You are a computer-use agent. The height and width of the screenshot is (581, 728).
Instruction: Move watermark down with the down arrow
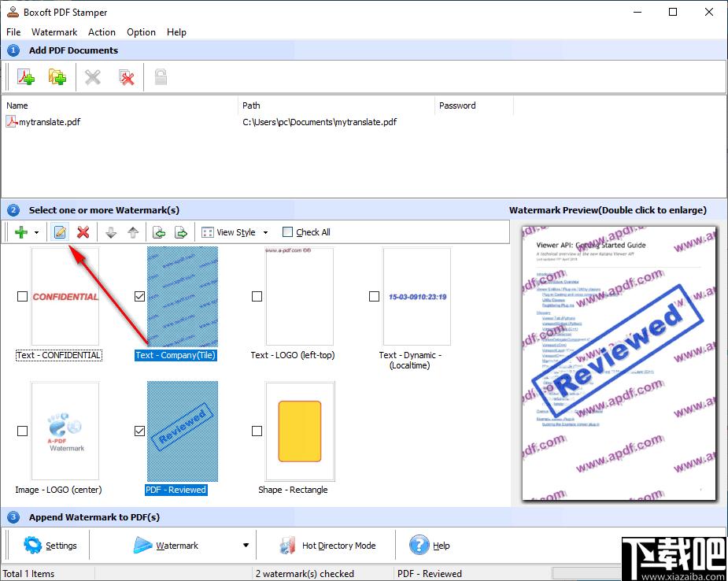(x=110, y=232)
